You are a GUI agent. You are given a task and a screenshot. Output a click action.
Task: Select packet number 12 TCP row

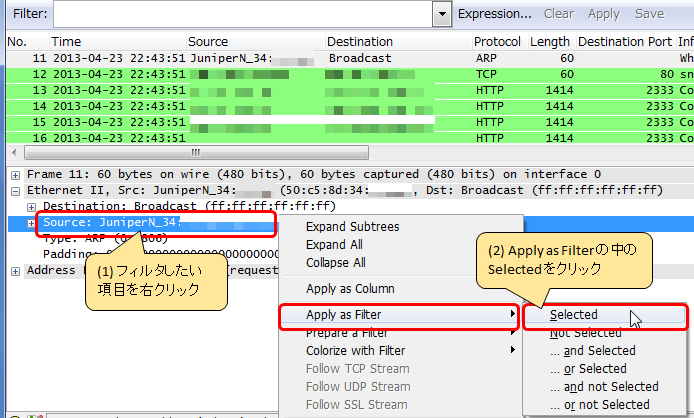click(x=300, y=74)
